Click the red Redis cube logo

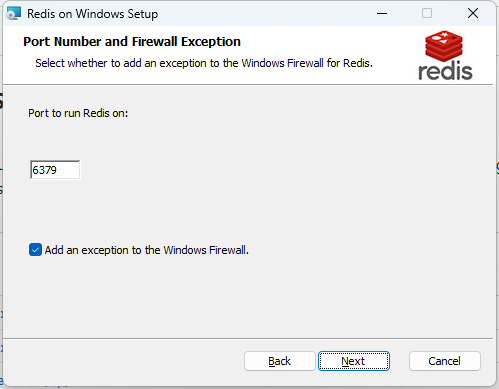[x=444, y=46]
